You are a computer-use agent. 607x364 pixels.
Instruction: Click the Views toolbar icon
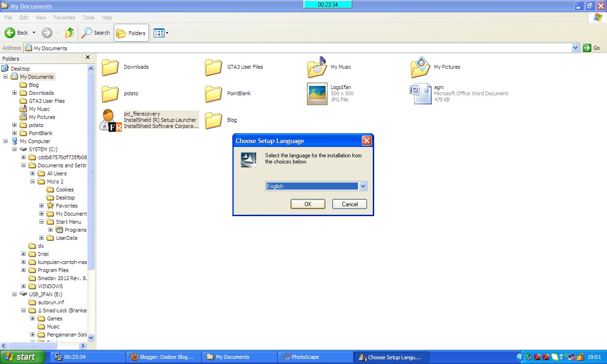click(158, 33)
